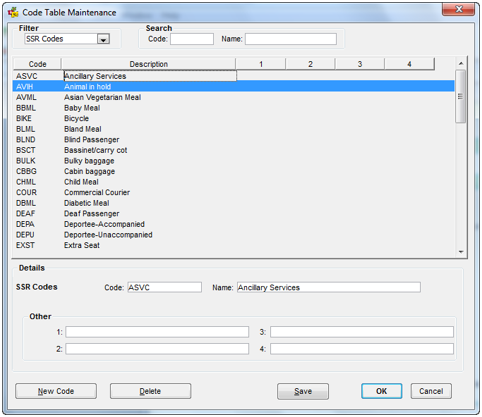The width and height of the screenshot is (482, 417).
Task: Click the Delete button
Action: (x=150, y=391)
